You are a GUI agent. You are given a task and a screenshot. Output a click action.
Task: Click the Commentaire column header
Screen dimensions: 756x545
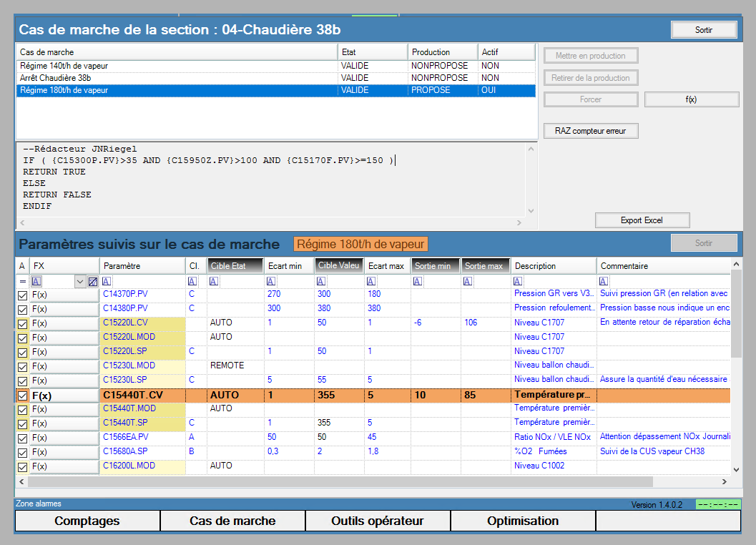pyautogui.click(x=664, y=266)
